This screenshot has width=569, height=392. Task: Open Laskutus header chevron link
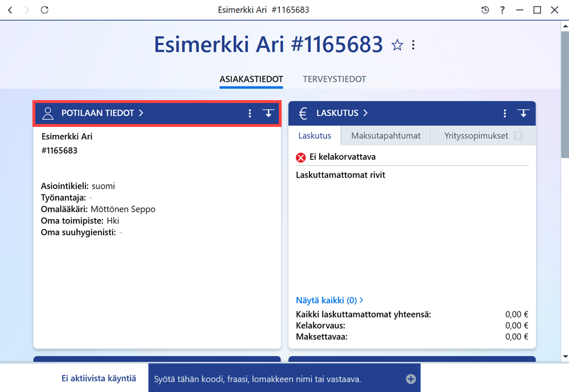365,113
